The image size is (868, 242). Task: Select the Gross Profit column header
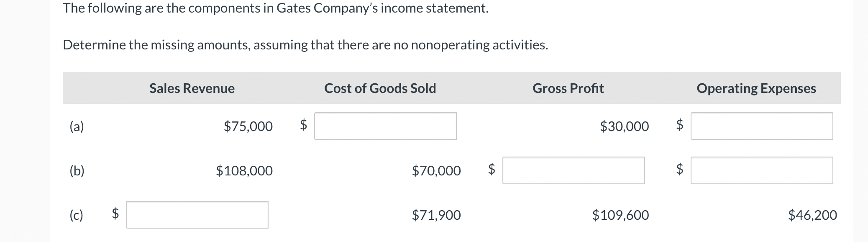tap(568, 88)
